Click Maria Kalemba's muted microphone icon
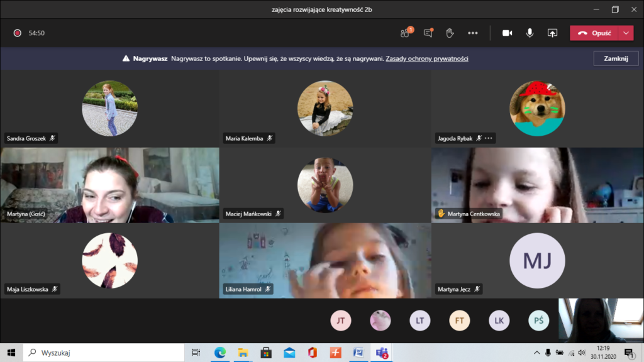 (269, 138)
